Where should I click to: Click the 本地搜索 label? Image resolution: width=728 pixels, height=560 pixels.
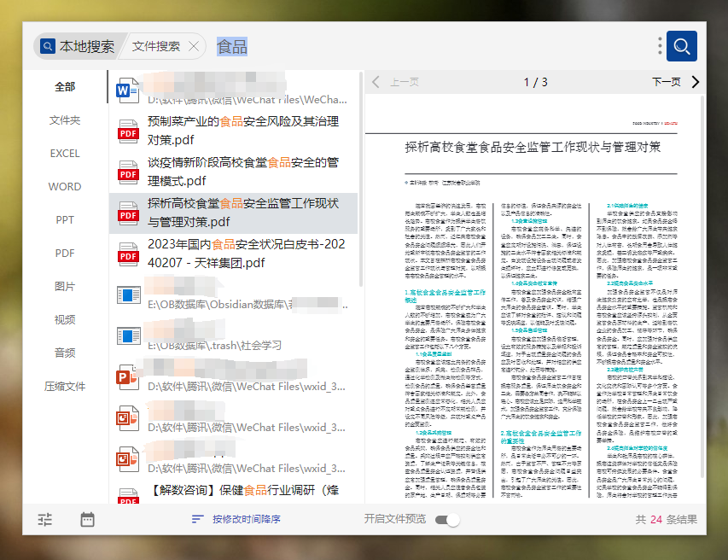point(87,46)
